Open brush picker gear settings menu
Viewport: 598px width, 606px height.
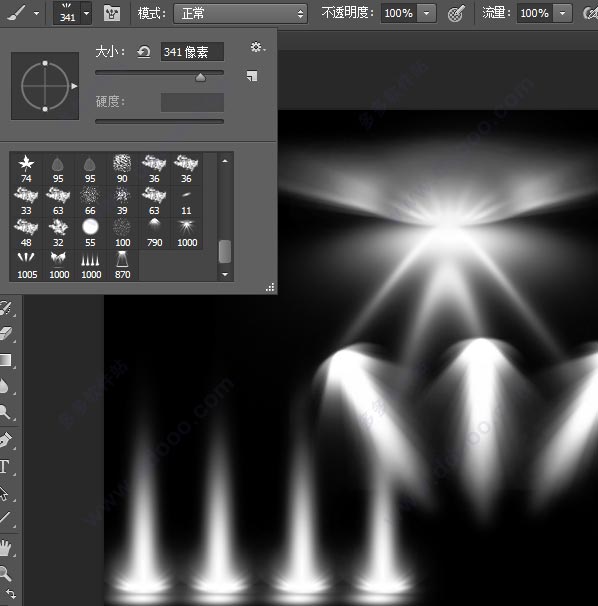(x=257, y=48)
